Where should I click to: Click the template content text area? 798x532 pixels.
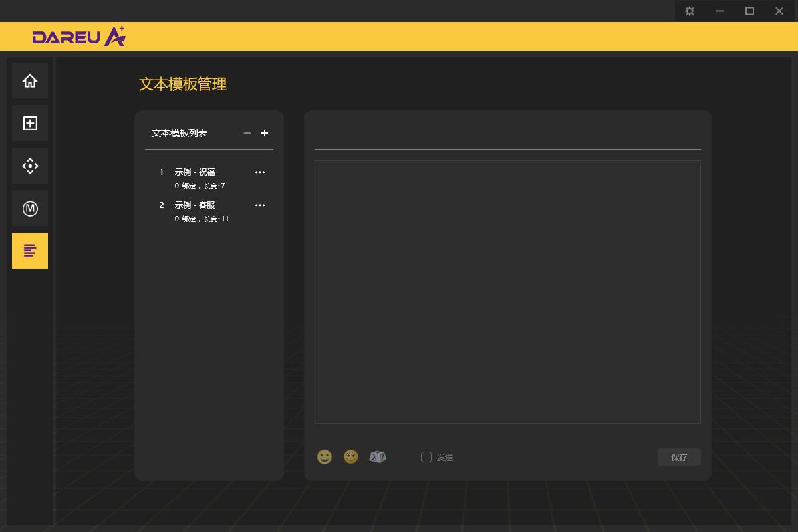click(507, 291)
